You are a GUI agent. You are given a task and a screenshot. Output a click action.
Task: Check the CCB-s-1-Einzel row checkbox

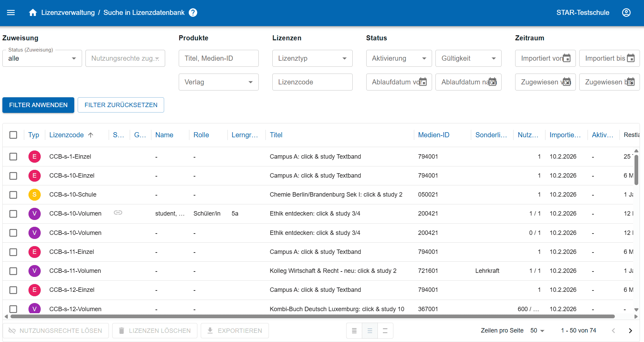click(x=13, y=157)
